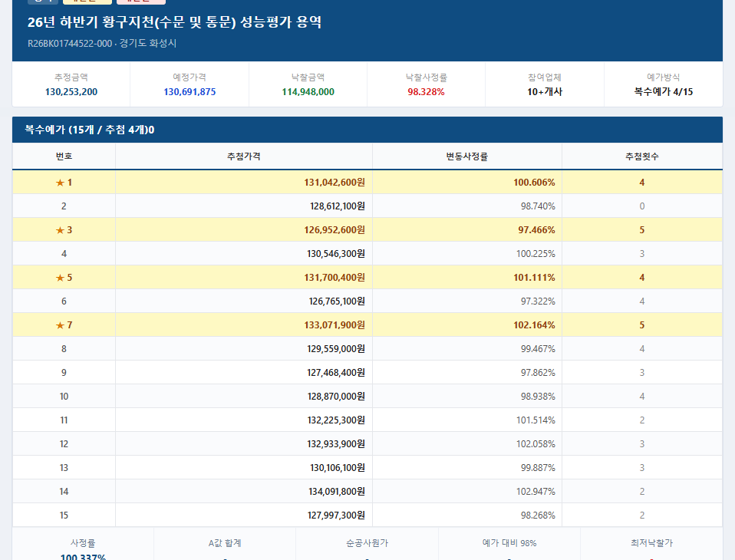Image resolution: width=735 pixels, height=560 pixels.
Task: Click the rate 97.322%
Action: 538,301
